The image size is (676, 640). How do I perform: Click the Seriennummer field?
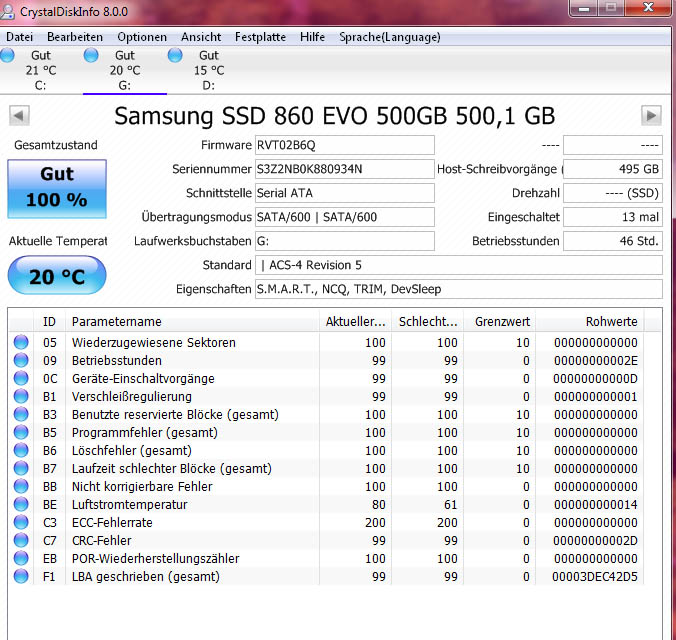(x=344, y=169)
